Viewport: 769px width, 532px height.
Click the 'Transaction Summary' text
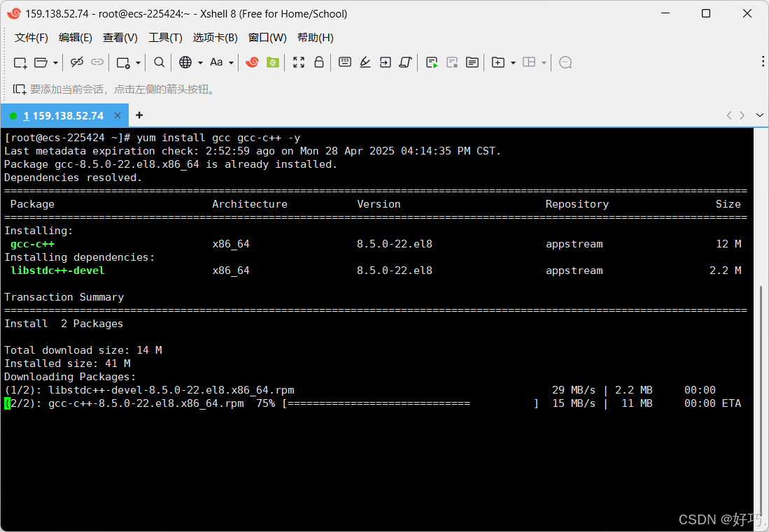coord(64,297)
